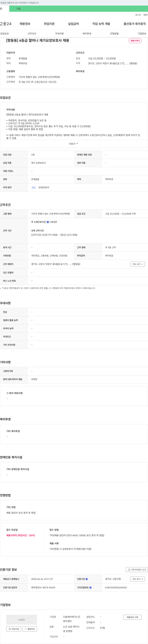148x644 pixels.
Task: Click certification number KJKC002506240020
Action: (x=116, y=588)
